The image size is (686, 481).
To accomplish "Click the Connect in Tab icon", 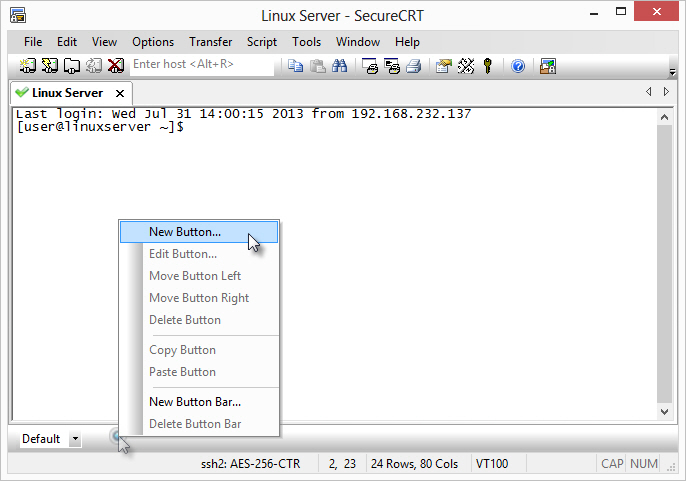I will 72,66.
